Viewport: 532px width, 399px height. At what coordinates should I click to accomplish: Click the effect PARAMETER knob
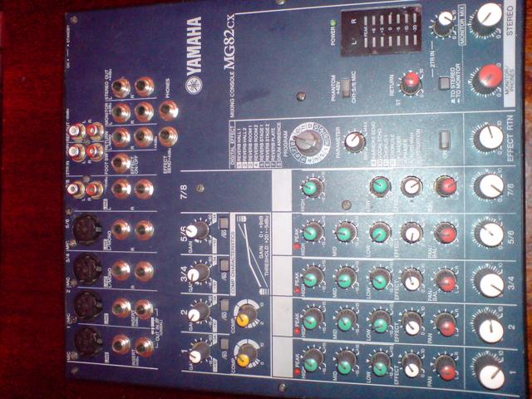(x=355, y=140)
